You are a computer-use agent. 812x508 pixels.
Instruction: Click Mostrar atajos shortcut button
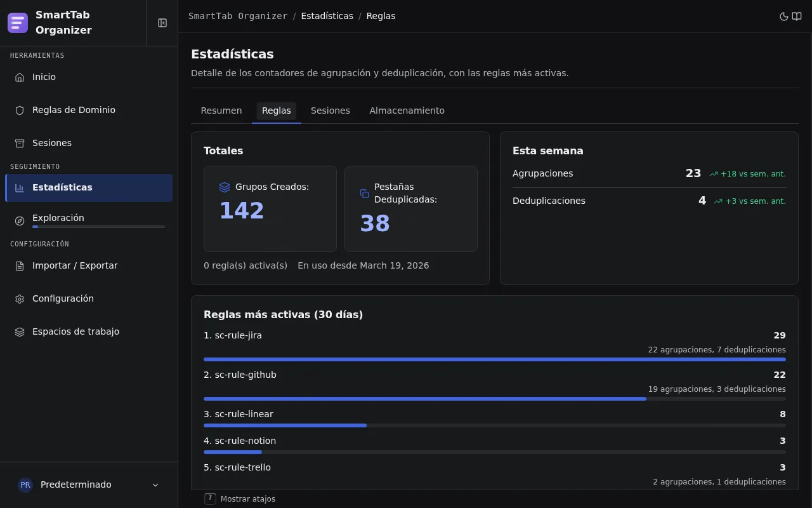coord(240,499)
